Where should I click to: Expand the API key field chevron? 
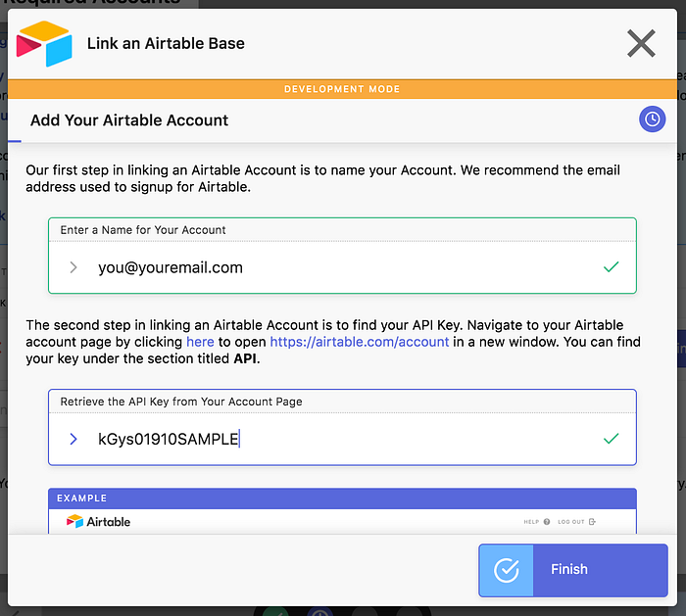pyautogui.click(x=73, y=439)
